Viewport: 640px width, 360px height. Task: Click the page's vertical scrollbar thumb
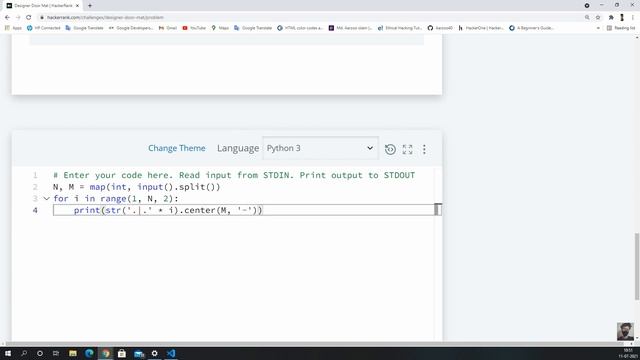coord(637,267)
